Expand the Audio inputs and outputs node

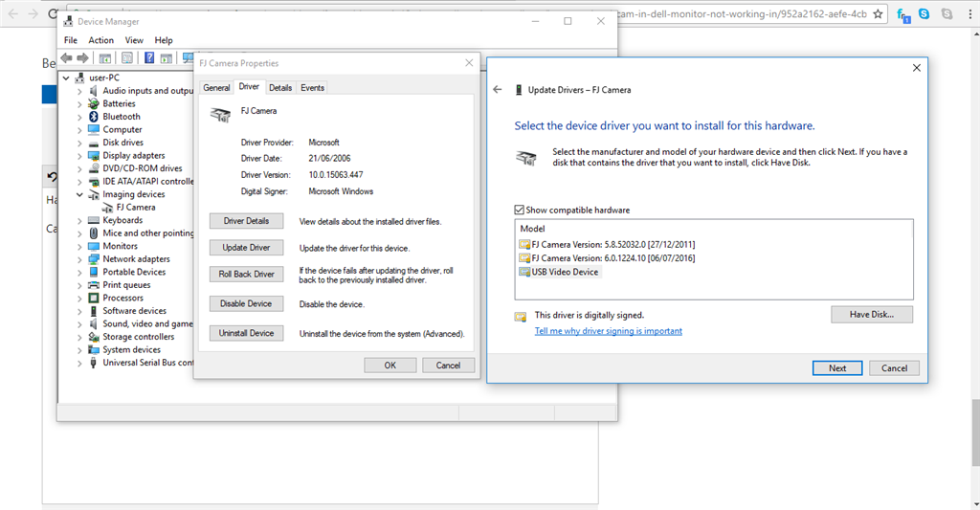click(x=79, y=91)
